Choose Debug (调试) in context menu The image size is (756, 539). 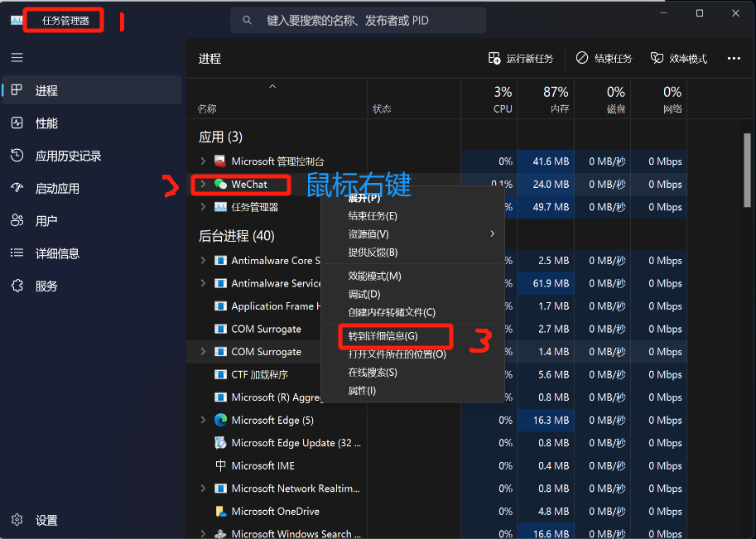pyautogui.click(x=412, y=294)
